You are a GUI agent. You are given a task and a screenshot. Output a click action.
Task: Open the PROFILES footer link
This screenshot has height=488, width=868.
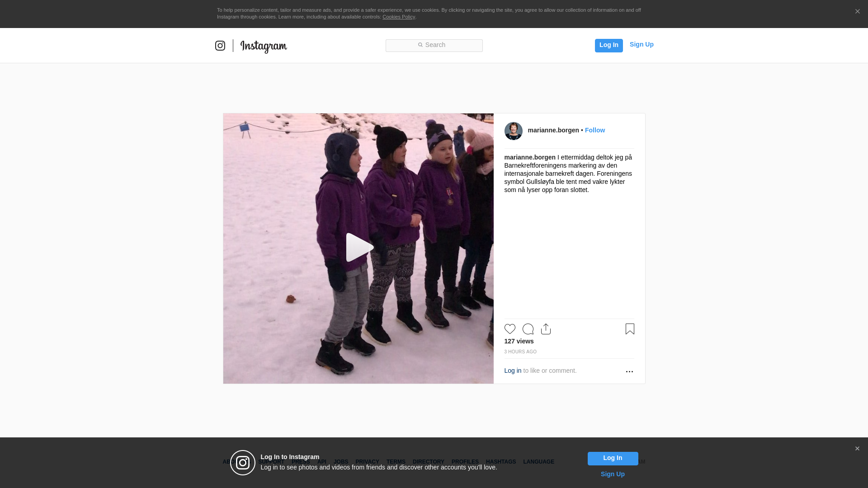click(465, 462)
